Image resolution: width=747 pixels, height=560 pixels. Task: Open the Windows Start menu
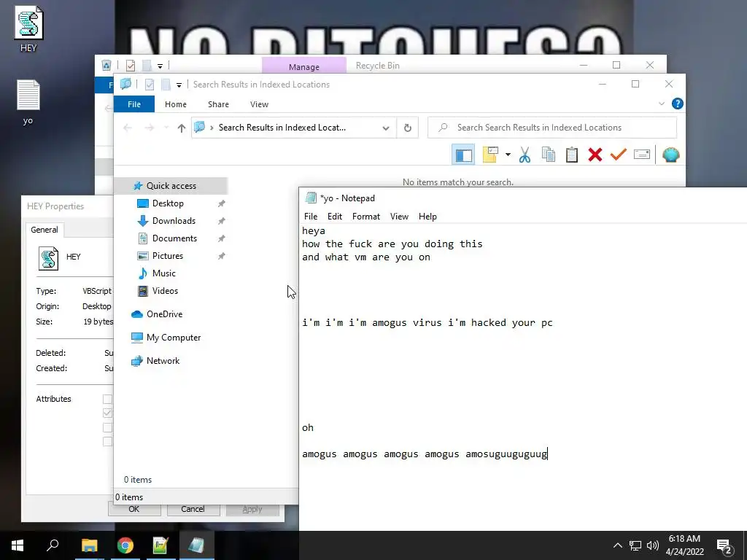pyautogui.click(x=18, y=545)
